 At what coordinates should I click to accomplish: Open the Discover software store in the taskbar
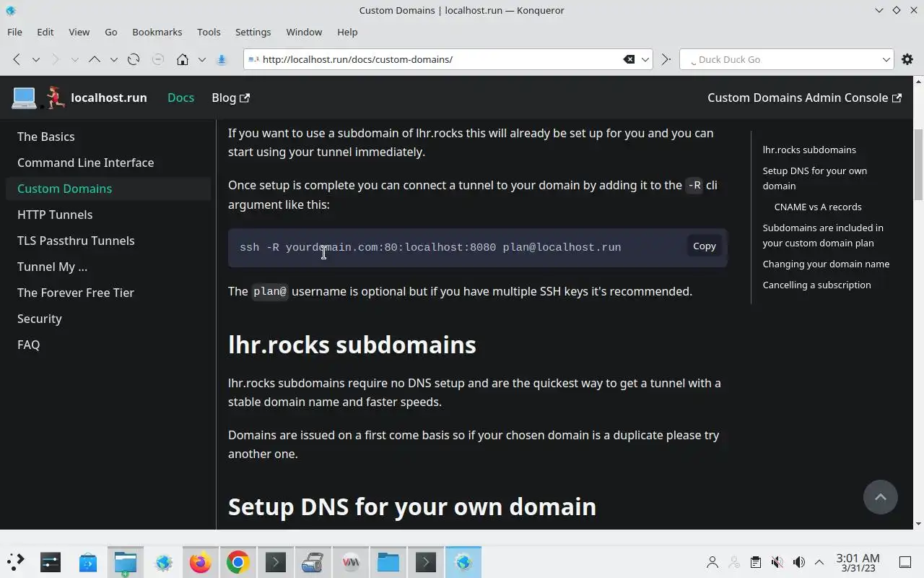(88, 561)
